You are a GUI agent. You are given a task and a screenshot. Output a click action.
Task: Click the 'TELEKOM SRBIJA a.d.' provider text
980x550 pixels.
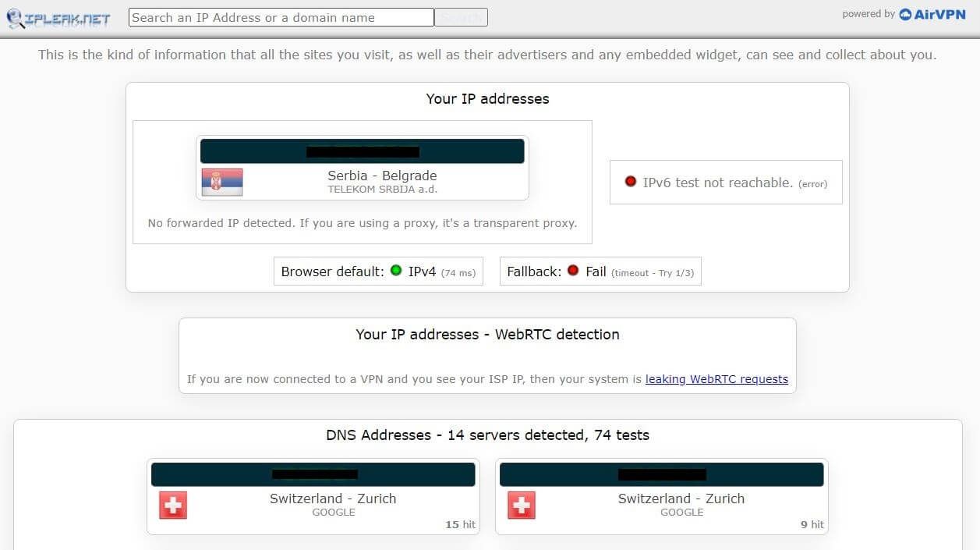(382, 190)
